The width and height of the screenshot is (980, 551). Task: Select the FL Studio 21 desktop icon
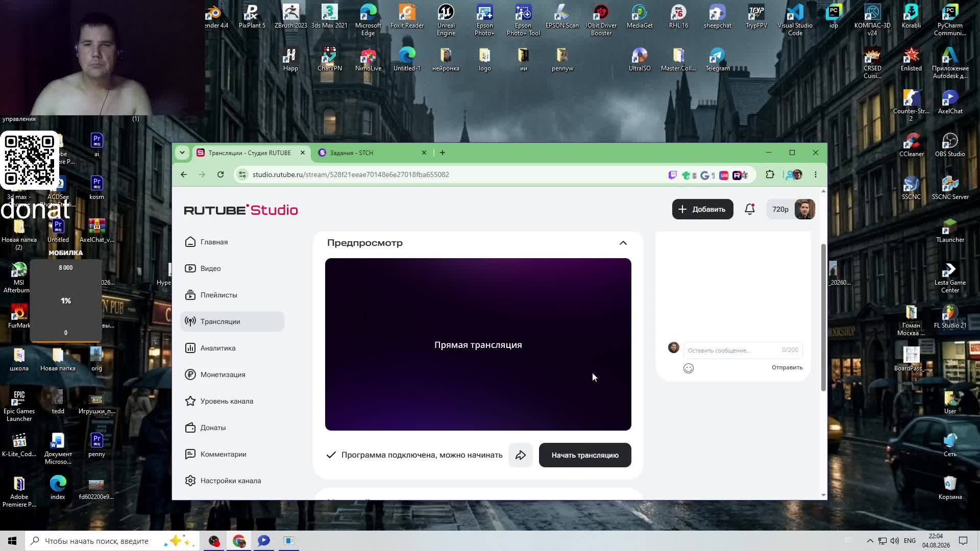950,316
